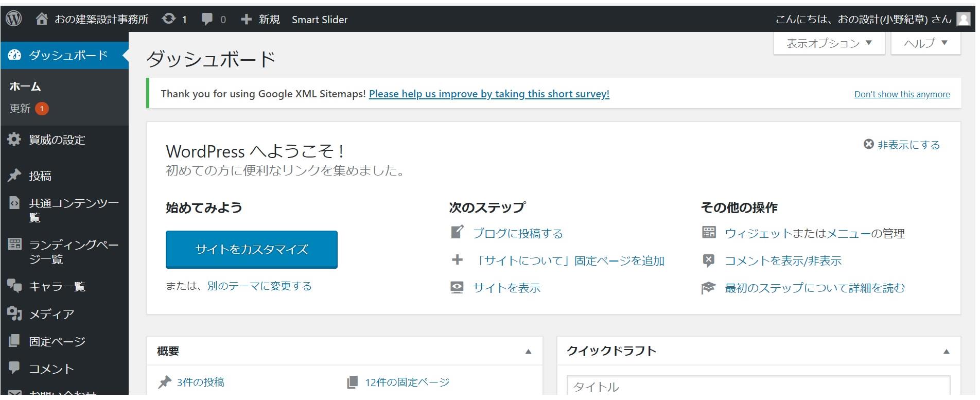This screenshot has width=980, height=400.
Task: Open メディア icon in sidebar
Action: coord(14,314)
